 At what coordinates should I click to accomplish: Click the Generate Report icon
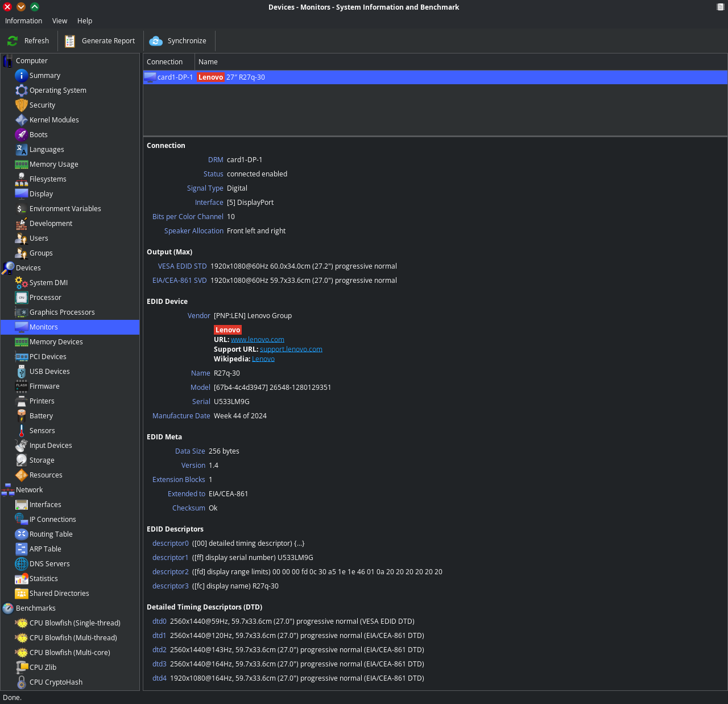pos(70,41)
